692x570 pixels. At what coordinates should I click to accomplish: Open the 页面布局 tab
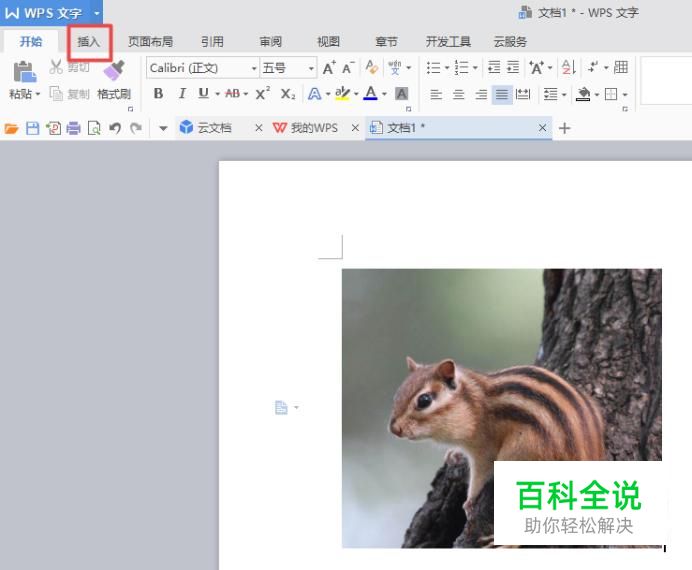[x=150, y=42]
